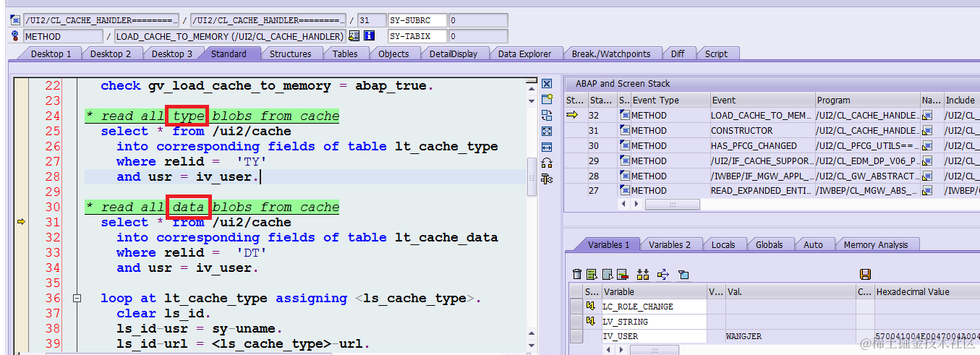
Task: Switch to the Locals tab
Action: pyautogui.click(x=723, y=244)
